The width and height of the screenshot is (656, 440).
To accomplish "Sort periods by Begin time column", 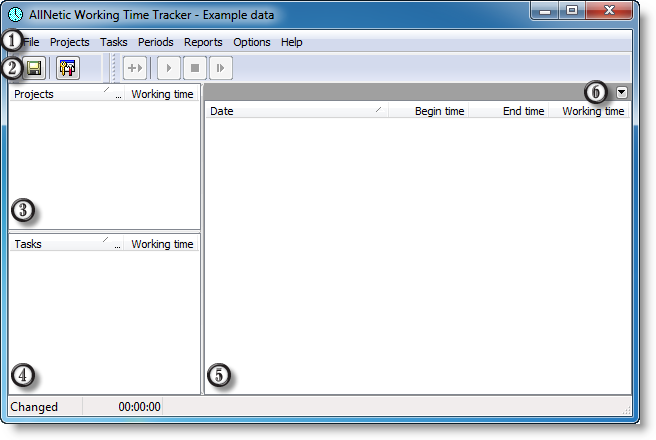I will point(428,111).
